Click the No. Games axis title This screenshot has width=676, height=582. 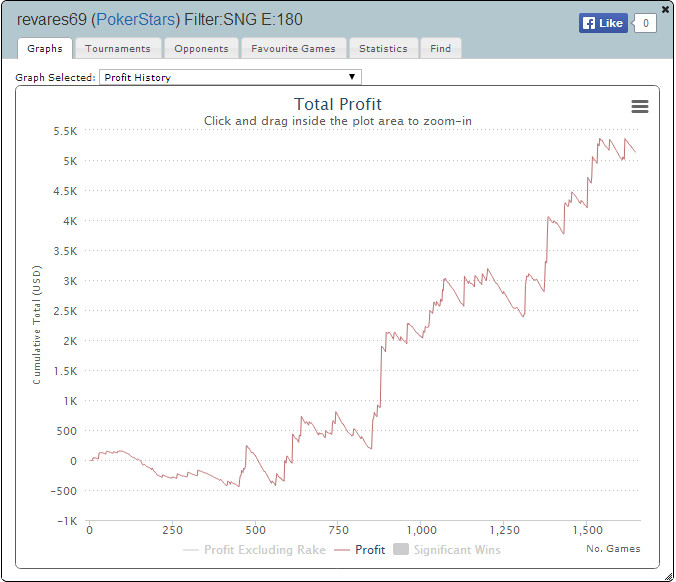(x=613, y=548)
